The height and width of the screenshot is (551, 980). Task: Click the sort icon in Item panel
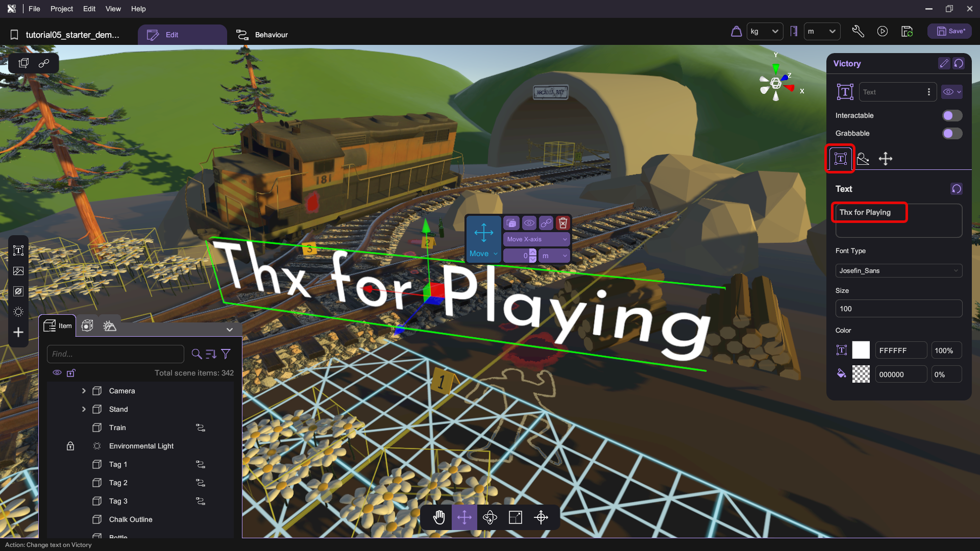click(x=211, y=354)
